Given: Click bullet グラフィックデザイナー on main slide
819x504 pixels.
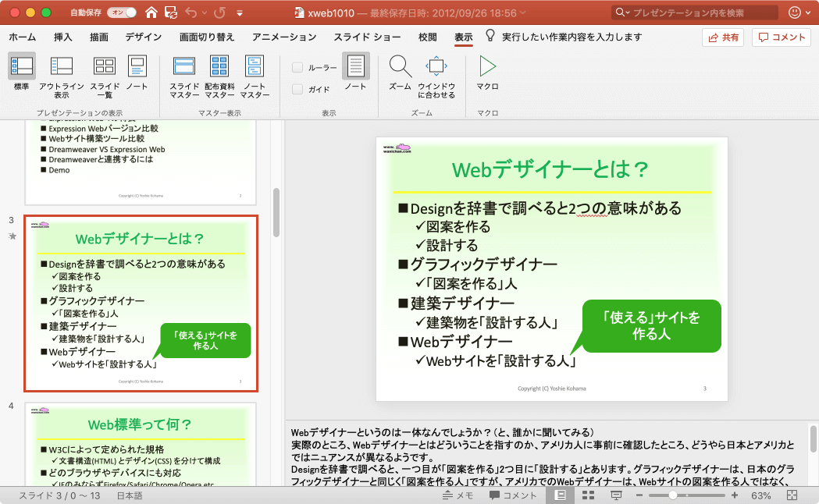Looking at the screenshot, I should pos(483,264).
